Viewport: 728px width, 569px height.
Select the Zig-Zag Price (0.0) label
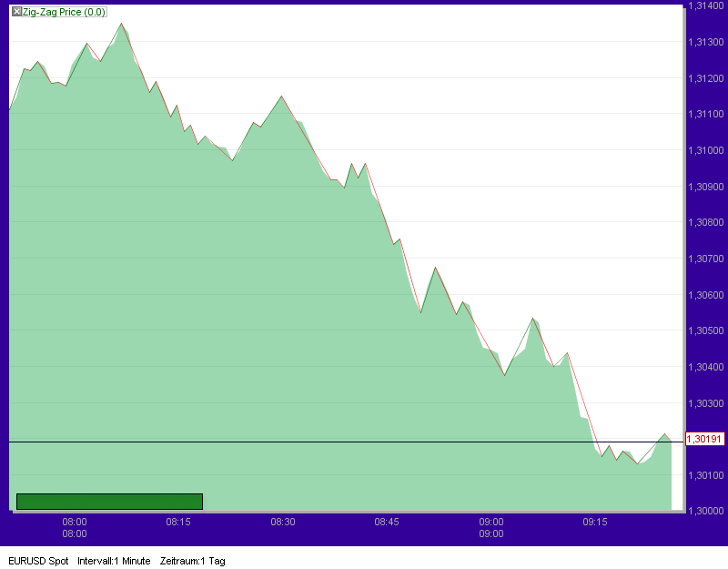point(64,12)
